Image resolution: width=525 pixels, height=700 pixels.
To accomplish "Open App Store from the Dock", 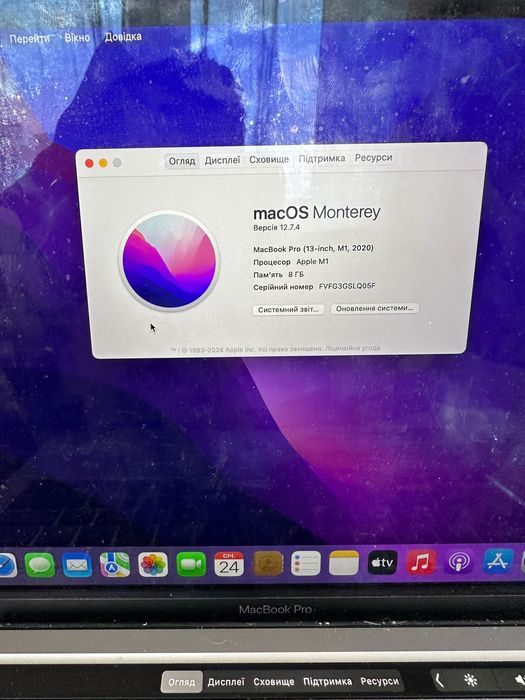I will click(498, 561).
